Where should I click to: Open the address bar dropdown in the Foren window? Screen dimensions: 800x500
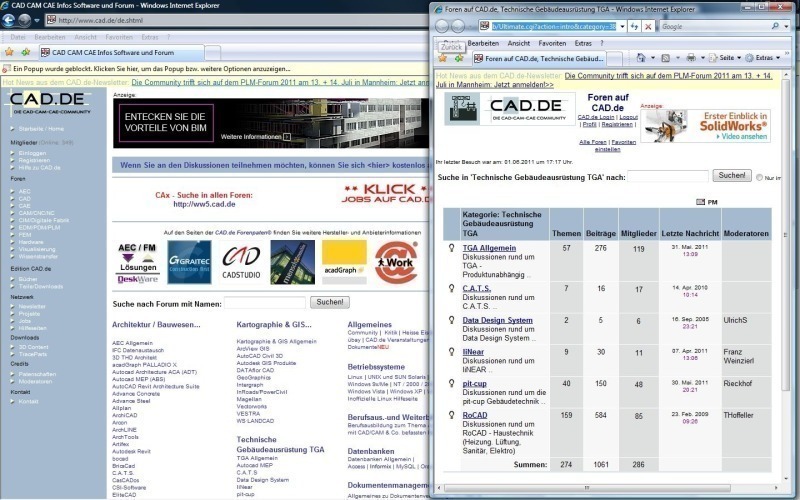(x=622, y=27)
